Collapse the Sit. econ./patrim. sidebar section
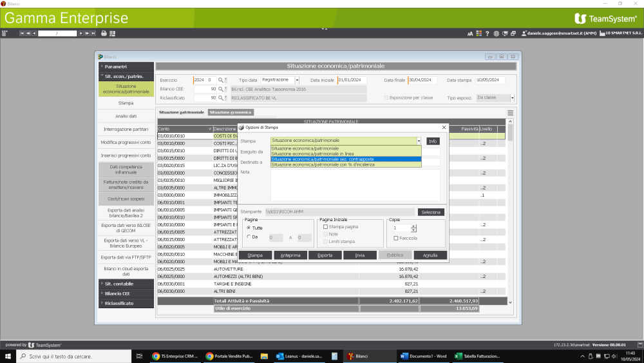Image resolution: width=644 pixels, height=363 pixels. coord(126,77)
